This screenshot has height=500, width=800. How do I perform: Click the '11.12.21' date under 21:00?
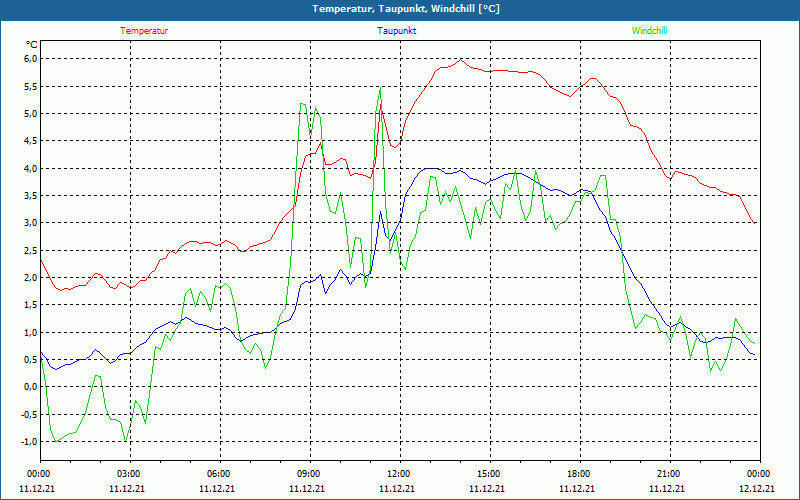tap(666, 488)
